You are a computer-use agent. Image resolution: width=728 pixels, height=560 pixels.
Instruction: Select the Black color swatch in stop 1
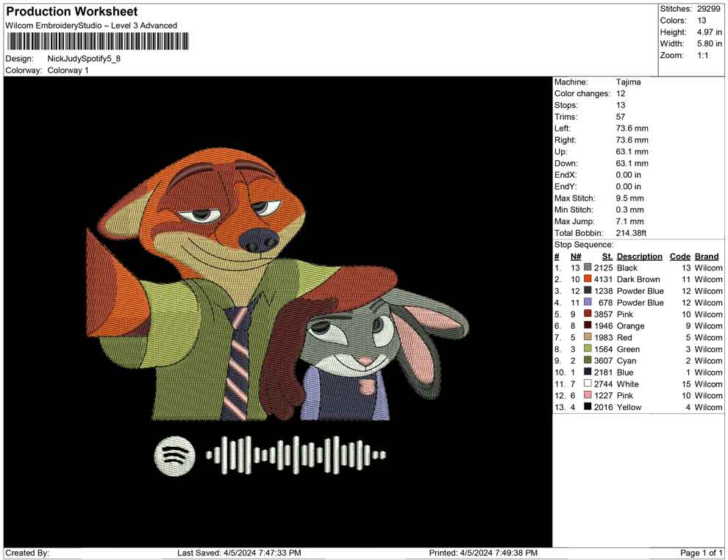coord(588,268)
